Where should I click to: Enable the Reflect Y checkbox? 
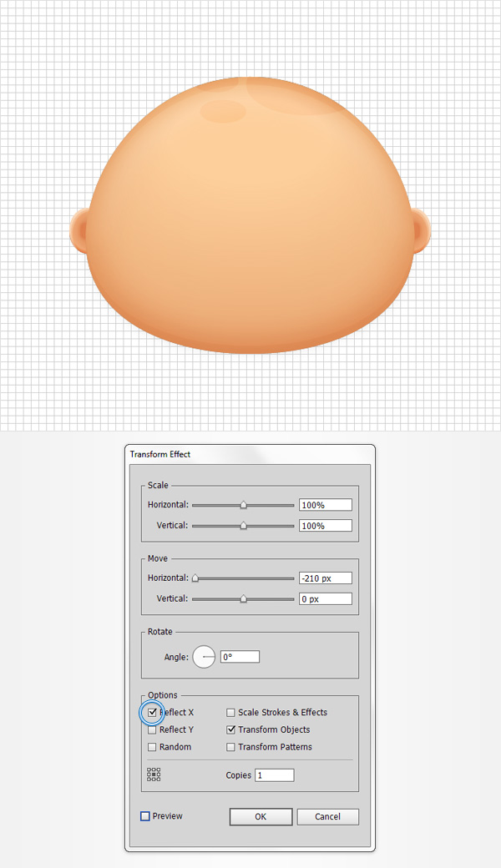click(x=152, y=730)
